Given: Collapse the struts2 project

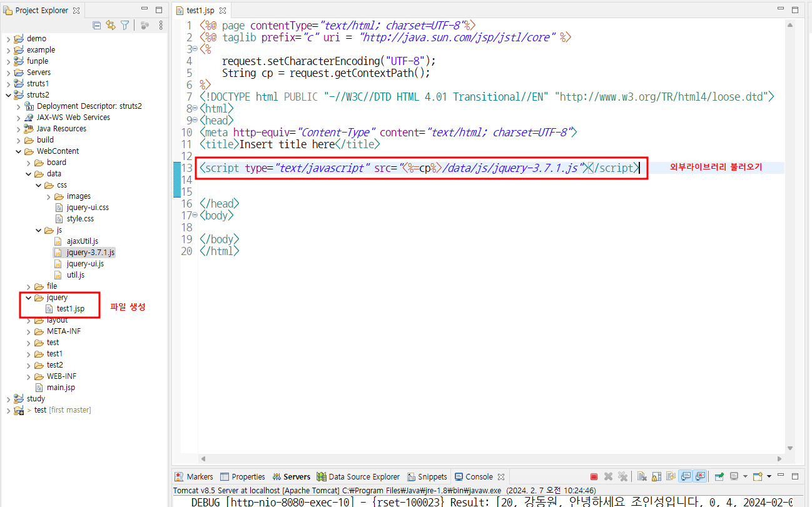Looking at the screenshot, I should coord(8,95).
